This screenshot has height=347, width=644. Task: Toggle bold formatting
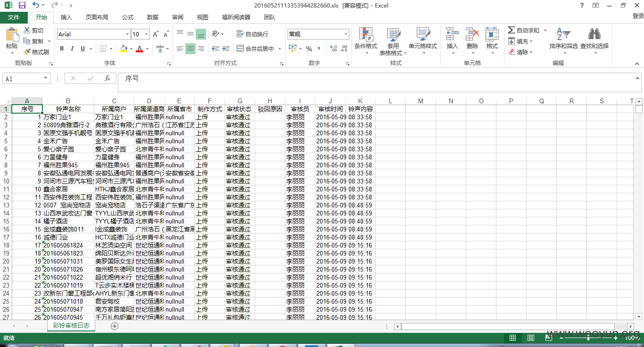point(62,49)
